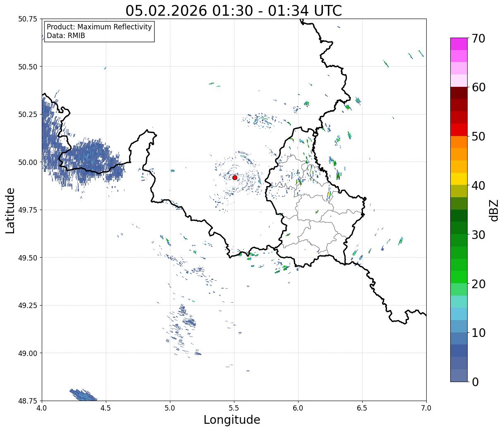Click the magenta top colorbar segment

(x=459, y=44)
